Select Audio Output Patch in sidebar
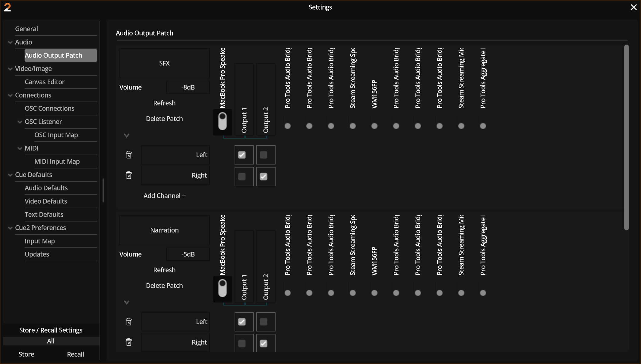Image resolution: width=641 pixels, height=364 pixels. pos(61,55)
